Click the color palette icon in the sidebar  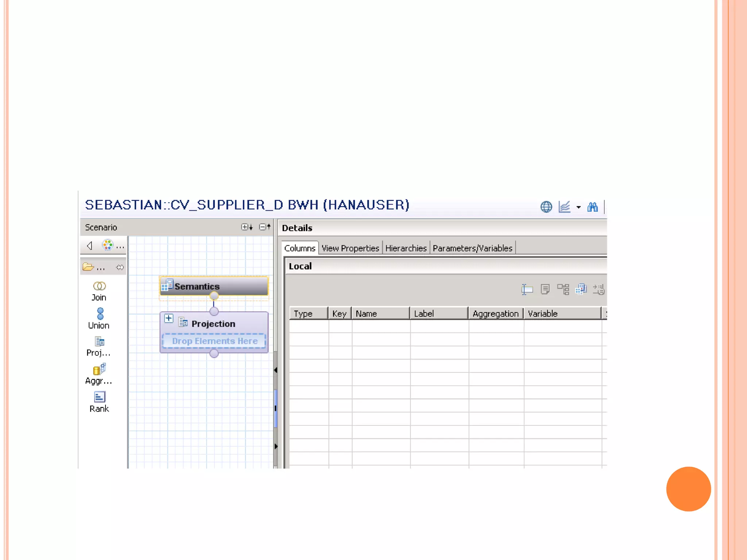(x=107, y=245)
